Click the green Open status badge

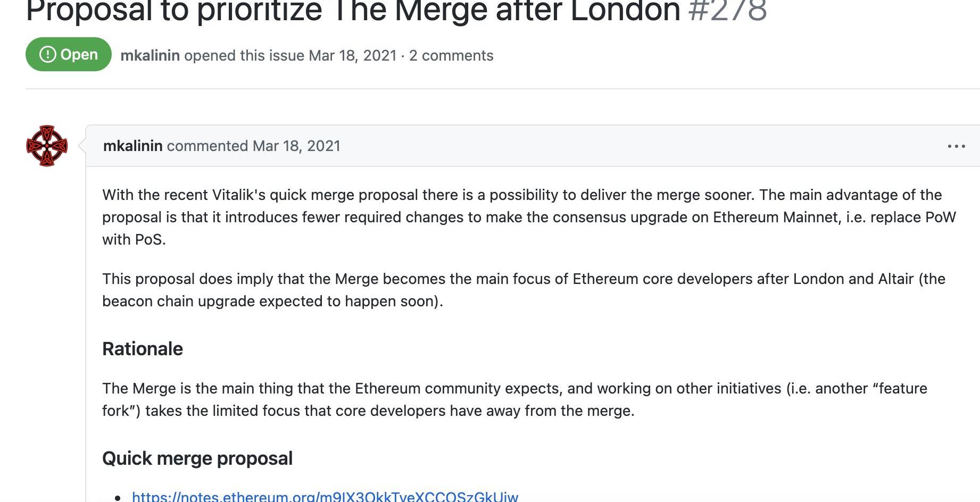[x=69, y=54]
